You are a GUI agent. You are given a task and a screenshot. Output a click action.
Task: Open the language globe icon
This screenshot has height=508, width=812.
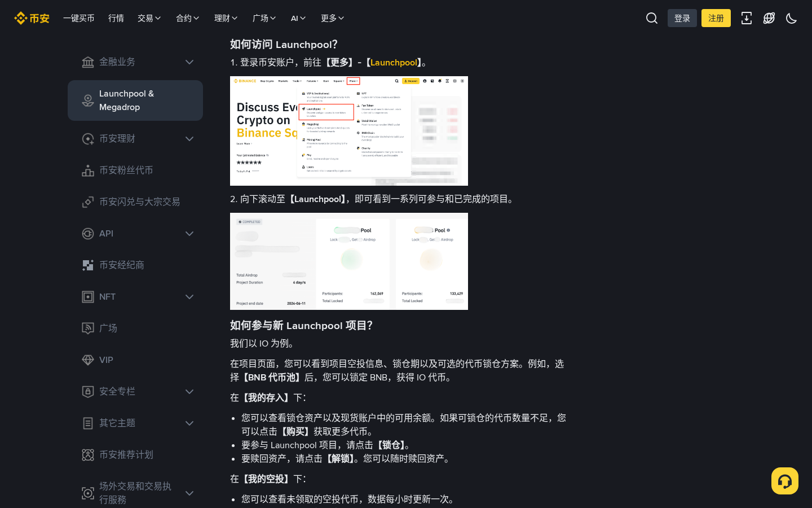(x=769, y=18)
